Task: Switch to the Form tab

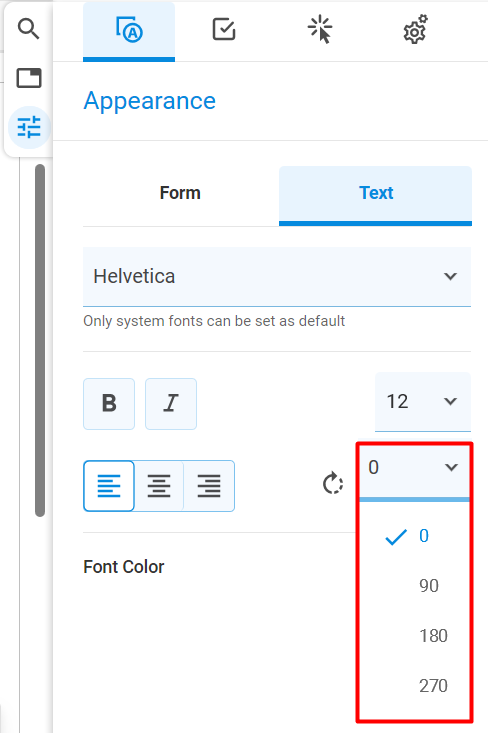Action: (x=180, y=193)
